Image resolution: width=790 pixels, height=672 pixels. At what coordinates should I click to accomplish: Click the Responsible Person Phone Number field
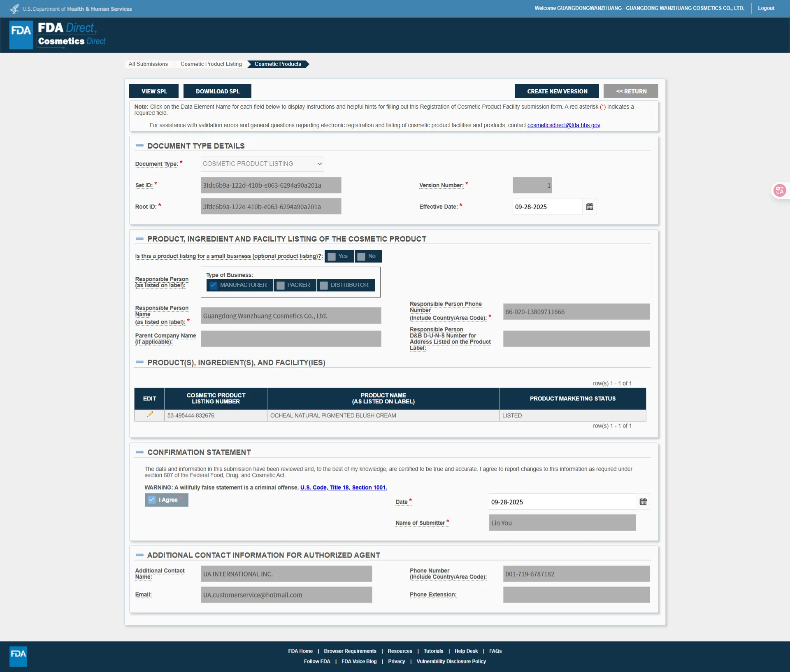click(x=576, y=312)
